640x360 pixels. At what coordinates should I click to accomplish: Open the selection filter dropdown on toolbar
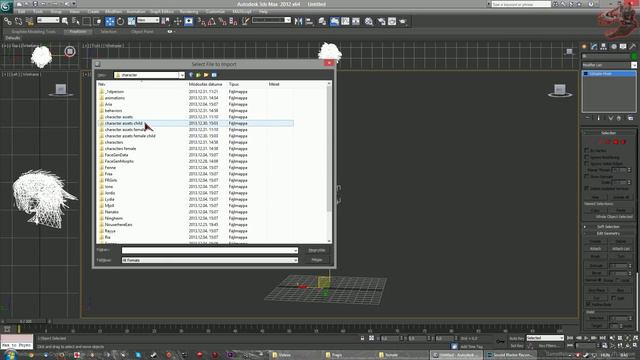48,20
